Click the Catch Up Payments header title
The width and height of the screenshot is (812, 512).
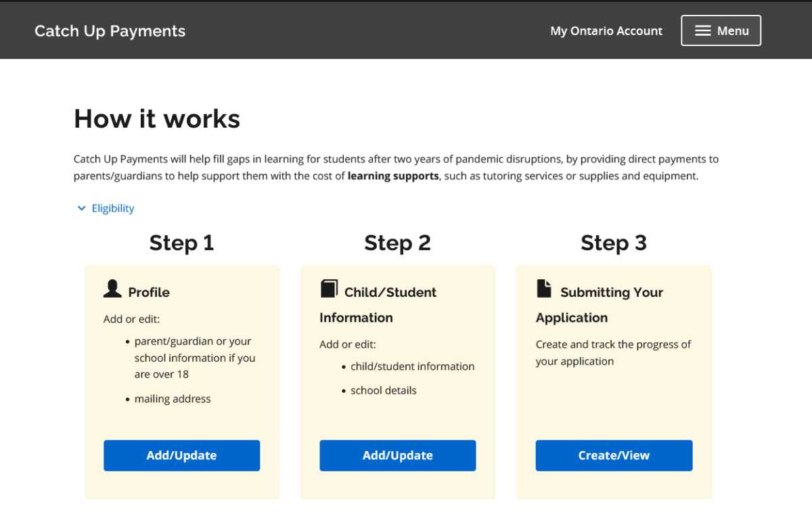click(x=110, y=30)
